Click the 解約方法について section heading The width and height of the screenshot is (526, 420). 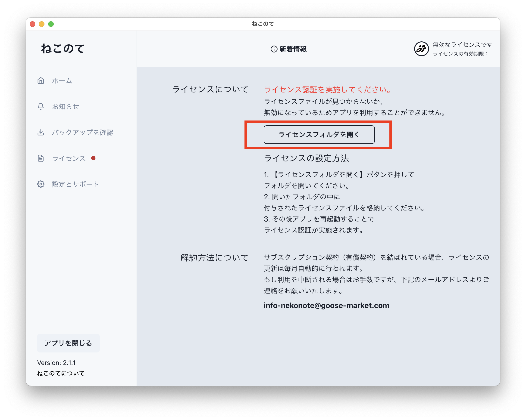tap(214, 257)
